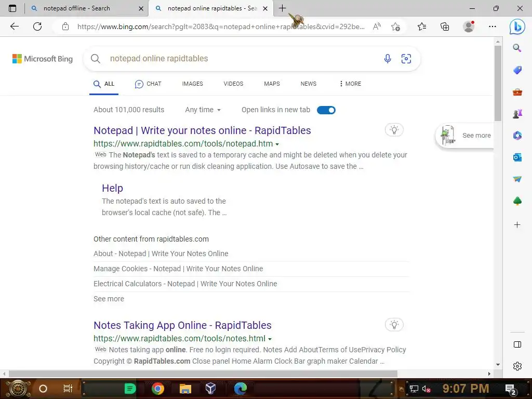Open Notepad | Write your notes online result
532x399 pixels.
[x=202, y=130]
